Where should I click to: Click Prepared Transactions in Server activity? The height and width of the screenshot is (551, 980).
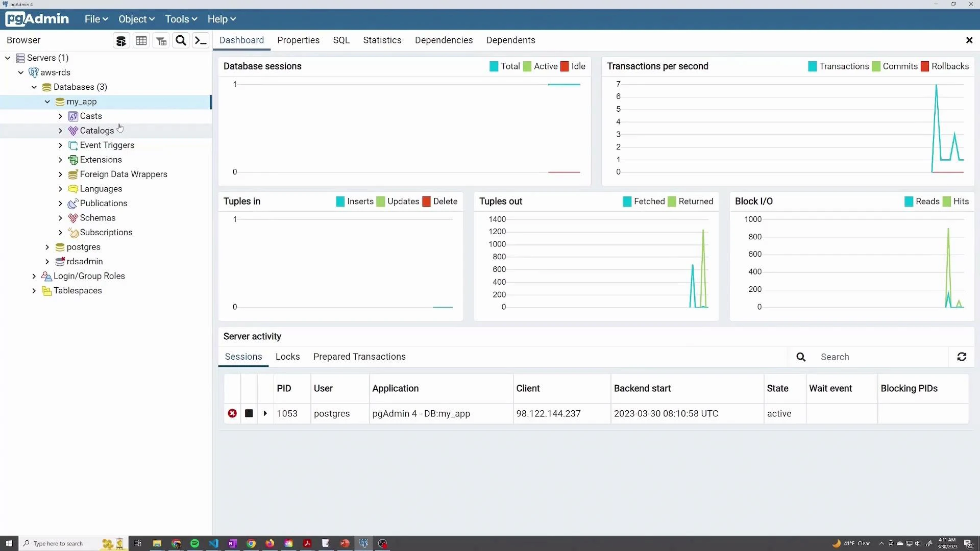(359, 357)
